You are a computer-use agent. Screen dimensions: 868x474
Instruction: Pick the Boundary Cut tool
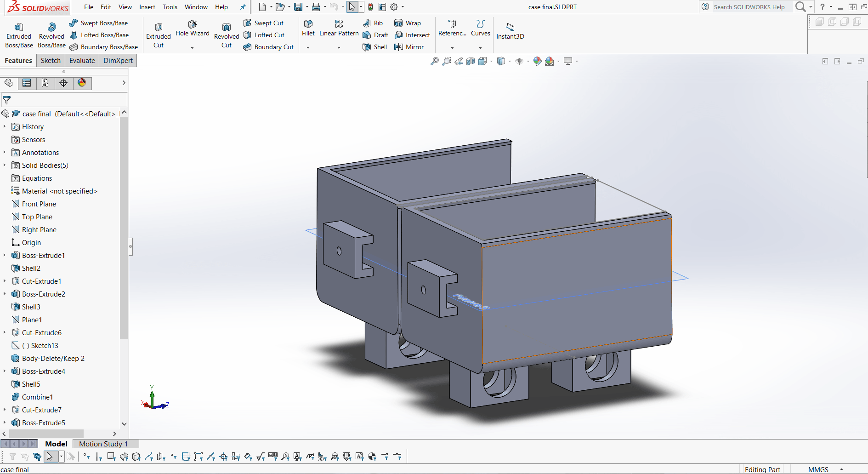coord(268,47)
